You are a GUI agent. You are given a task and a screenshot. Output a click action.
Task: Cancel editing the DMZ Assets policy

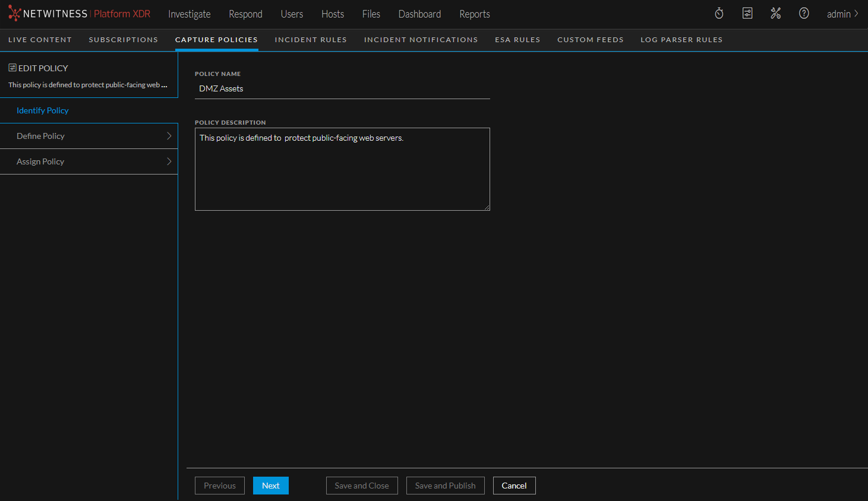[x=514, y=486]
